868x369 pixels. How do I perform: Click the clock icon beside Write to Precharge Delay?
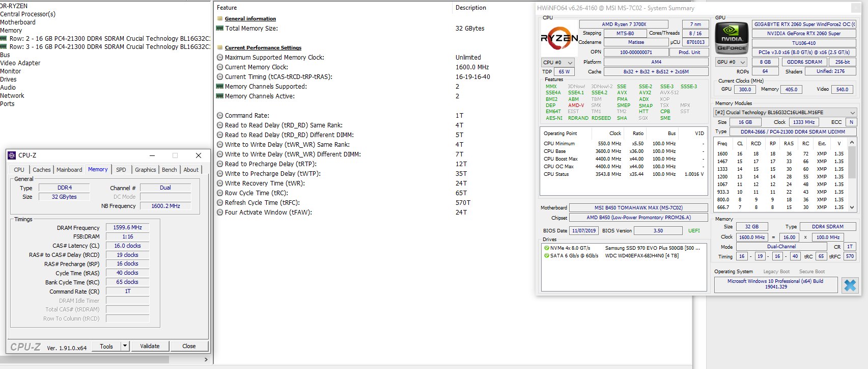pyautogui.click(x=220, y=174)
